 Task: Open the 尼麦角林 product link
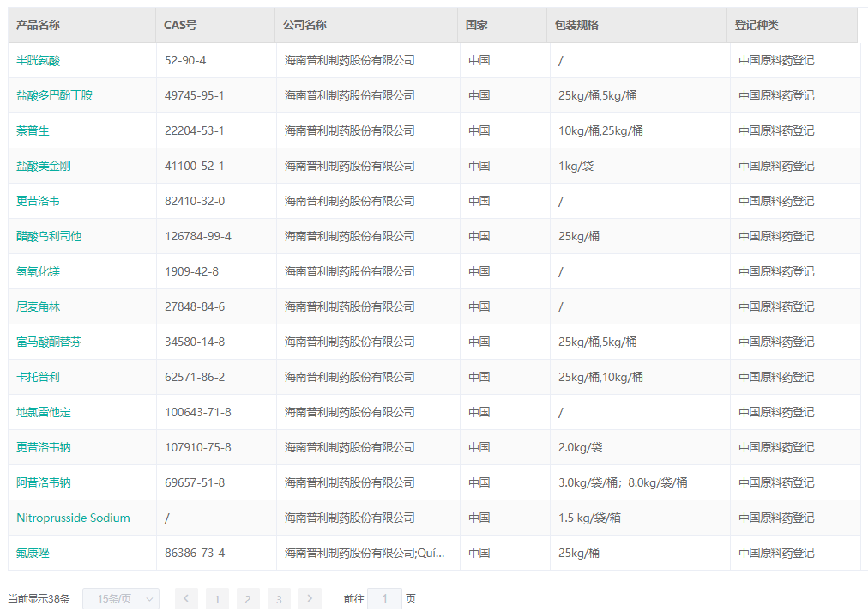pyautogui.click(x=38, y=306)
